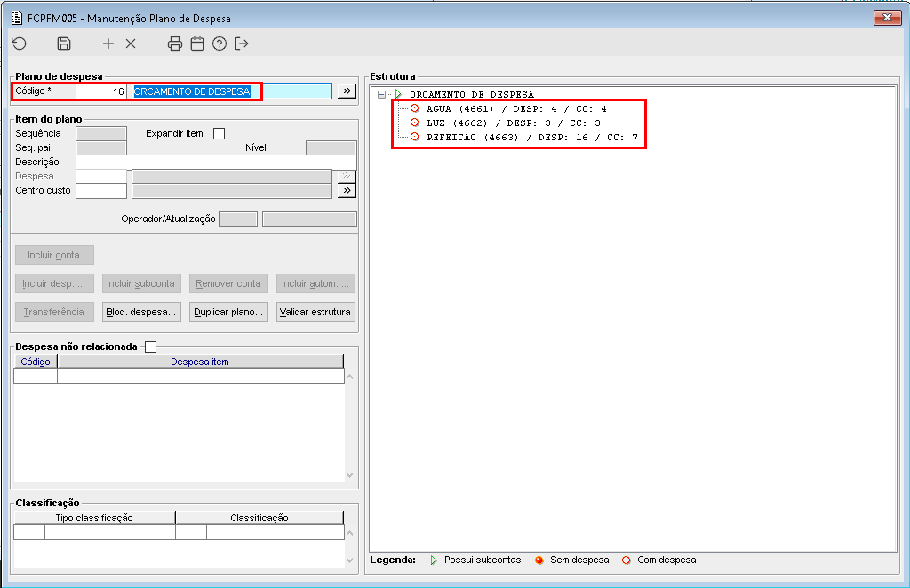Click the Possui subcontas legend icon
910x588 pixels.
434,560
